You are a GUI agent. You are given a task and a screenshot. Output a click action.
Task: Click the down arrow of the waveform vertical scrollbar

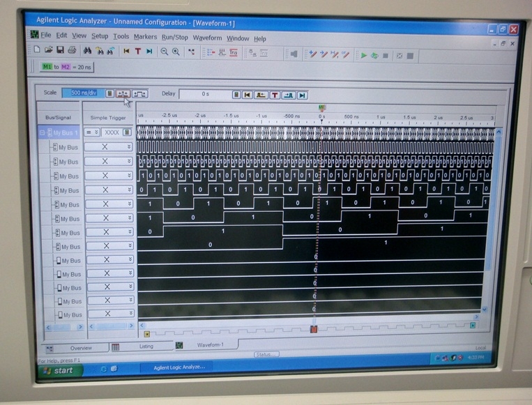point(485,310)
